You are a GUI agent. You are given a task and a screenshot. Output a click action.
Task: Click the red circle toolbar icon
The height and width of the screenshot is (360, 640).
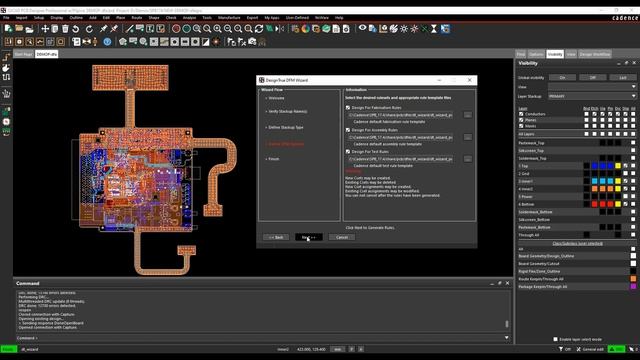[176, 29]
